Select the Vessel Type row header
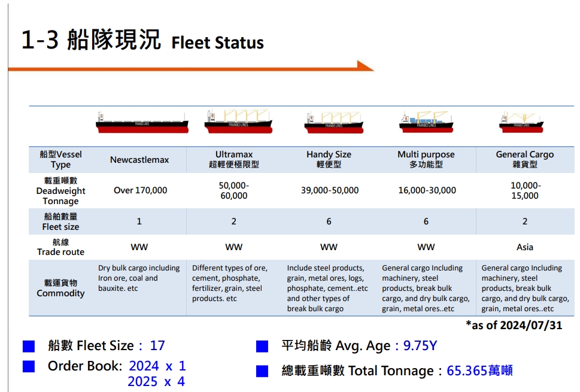This screenshot has width=580, height=392. point(60,159)
